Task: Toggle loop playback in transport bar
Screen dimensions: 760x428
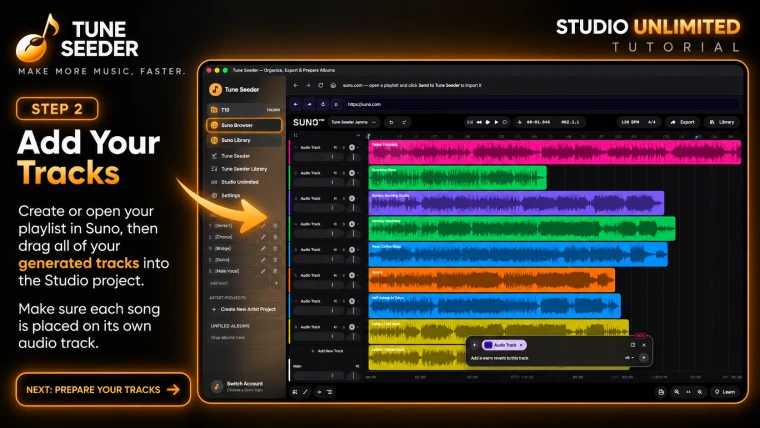Action: (505, 122)
